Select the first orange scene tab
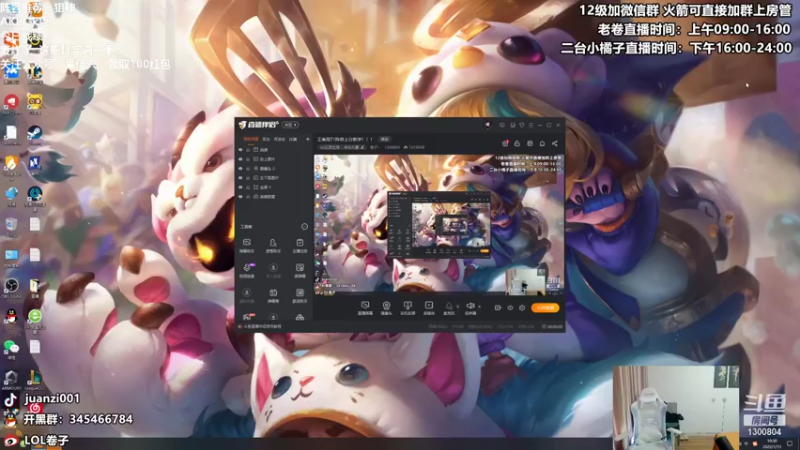Viewport: 800px width, 450px height. coord(251,139)
